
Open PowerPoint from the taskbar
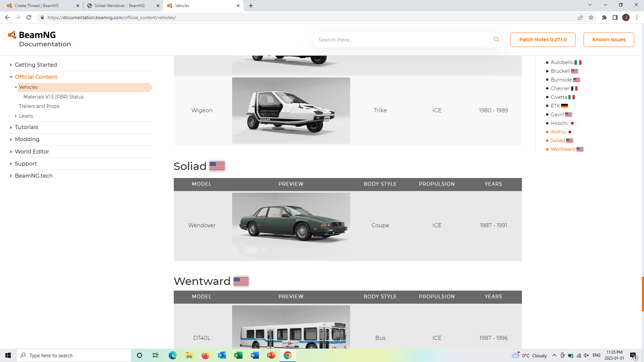(271, 355)
